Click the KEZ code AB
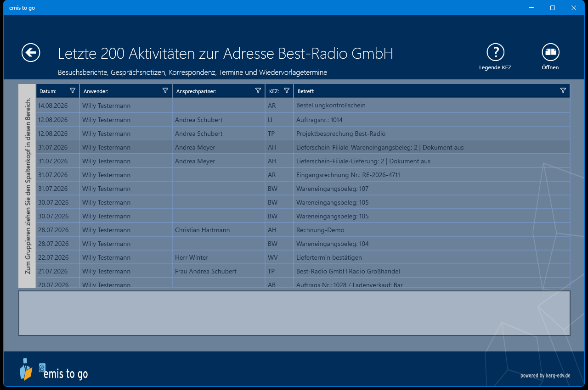Screen dimensions: 588x390 [272, 285]
